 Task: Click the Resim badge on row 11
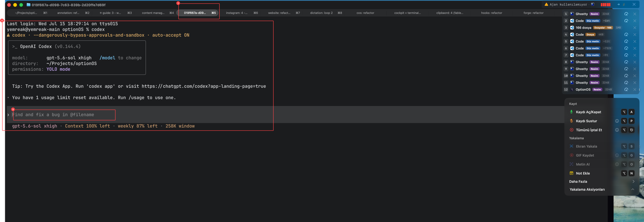click(594, 83)
